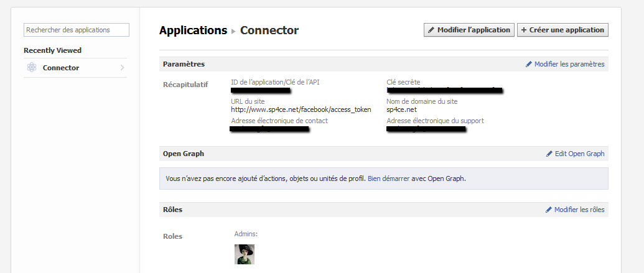Click the Récapitulatif label
This screenshot has height=273, width=644.
point(185,85)
